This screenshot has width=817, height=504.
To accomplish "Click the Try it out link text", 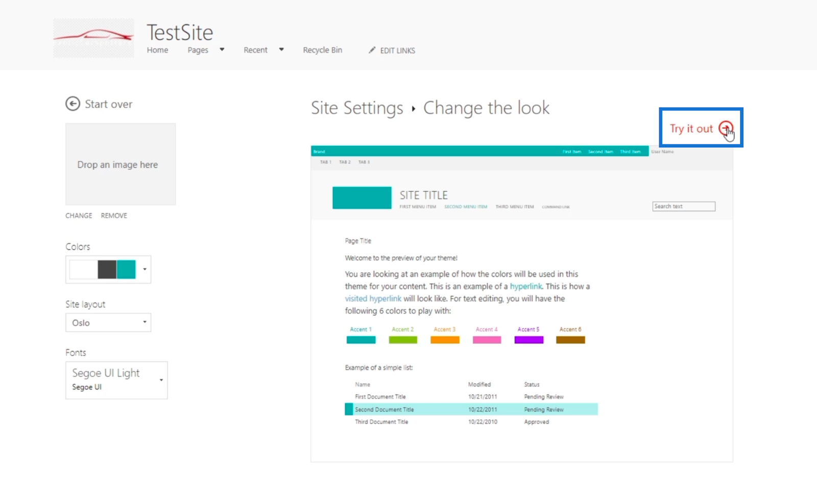I will (691, 129).
